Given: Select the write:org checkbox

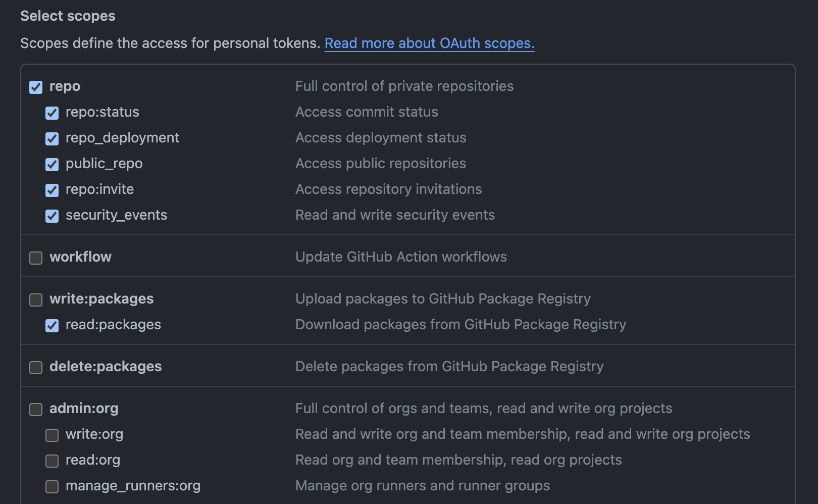Looking at the screenshot, I should (x=52, y=435).
